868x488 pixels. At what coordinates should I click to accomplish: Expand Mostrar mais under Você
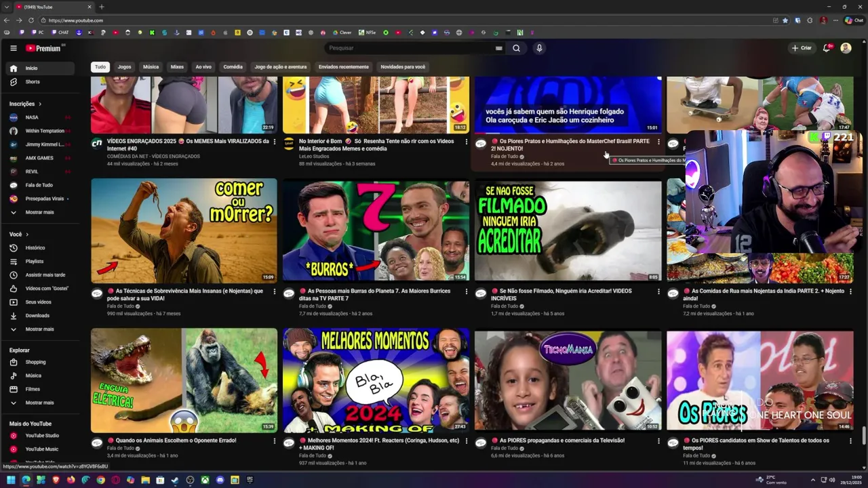(x=41, y=329)
